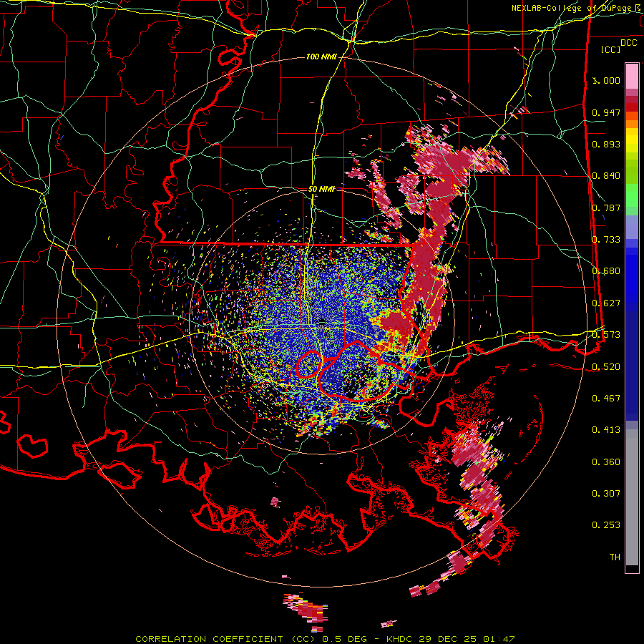Click the radar site marker at map center

coord(323,321)
